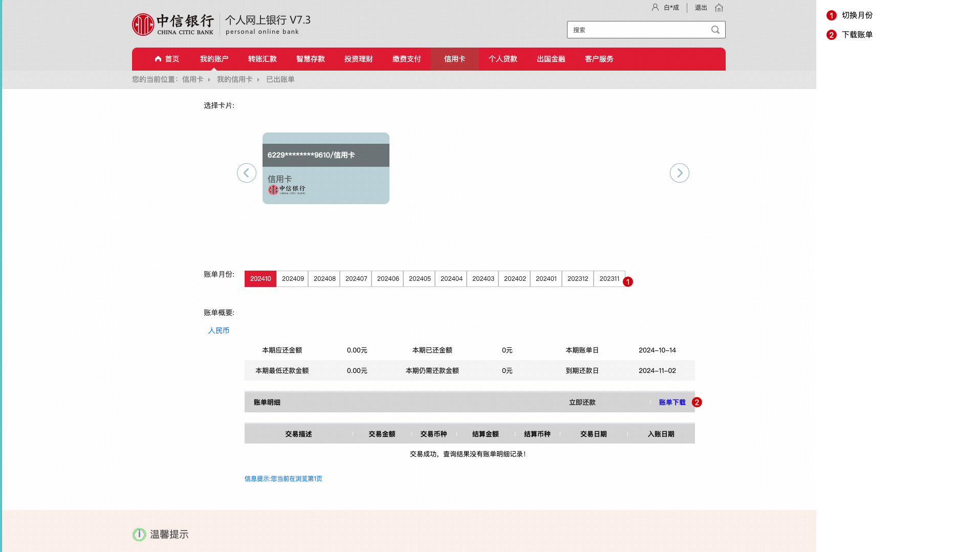Open the 我的账户 menu
980x552 pixels.
214,59
